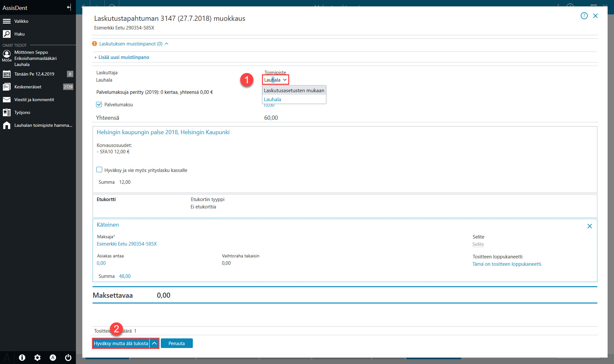The width and height of the screenshot is (614, 364).
Task: Click the Peruuta button
Action: pos(177,343)
